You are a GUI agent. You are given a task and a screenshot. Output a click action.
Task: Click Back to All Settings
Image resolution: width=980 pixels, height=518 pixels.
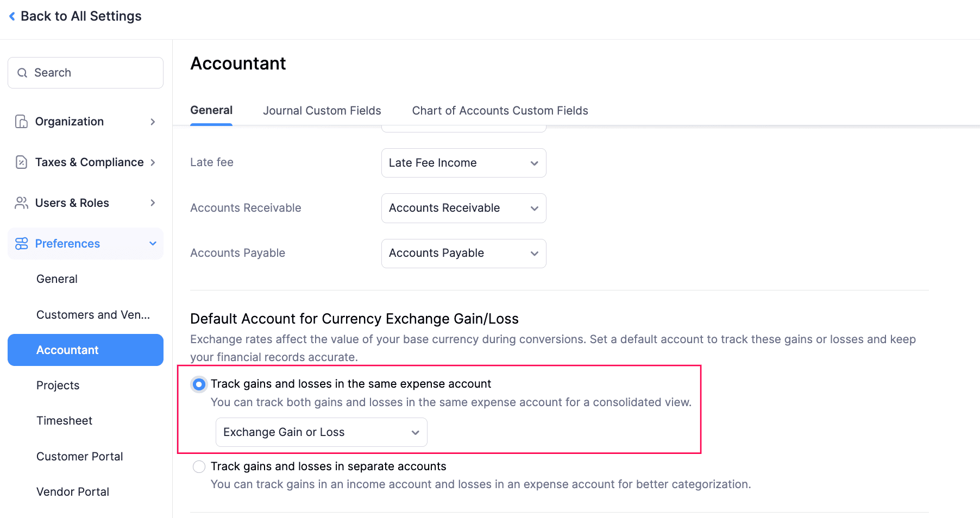pyautogui.click(x=80, y=16)
